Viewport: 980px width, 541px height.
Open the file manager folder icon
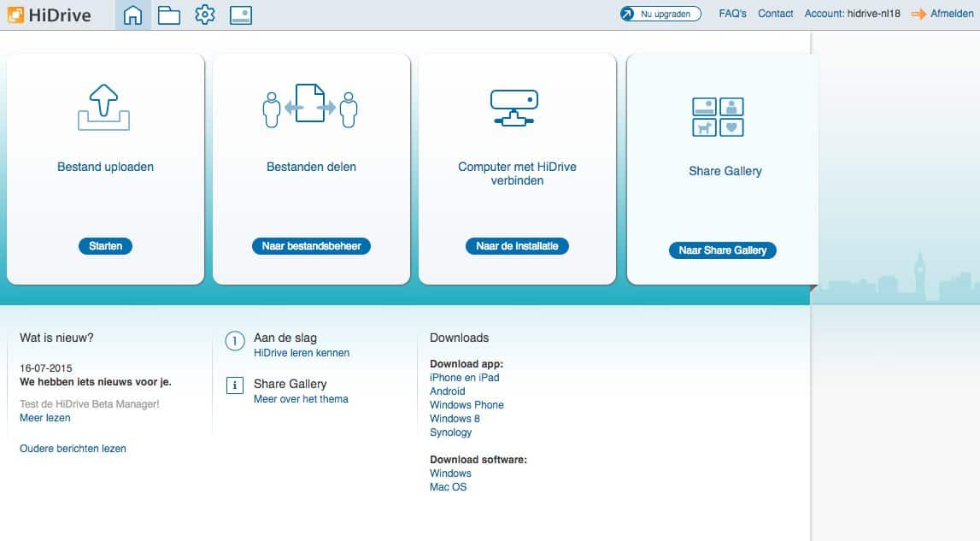pos(169,15)
